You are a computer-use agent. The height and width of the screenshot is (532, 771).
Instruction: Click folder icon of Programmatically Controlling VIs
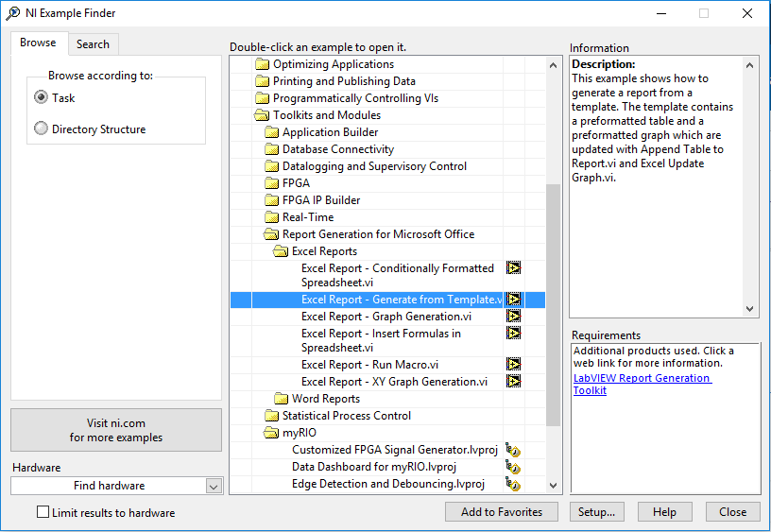click(262, 98)
